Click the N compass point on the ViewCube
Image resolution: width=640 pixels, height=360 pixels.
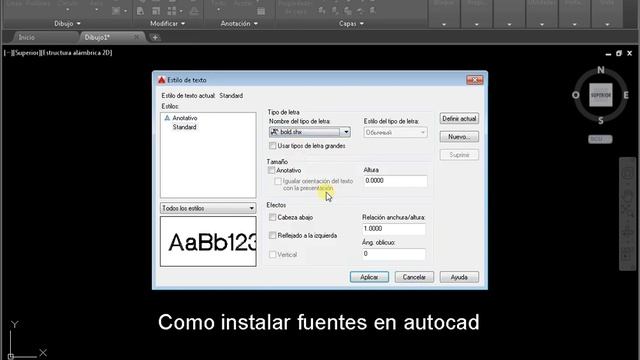pos(601,70)
